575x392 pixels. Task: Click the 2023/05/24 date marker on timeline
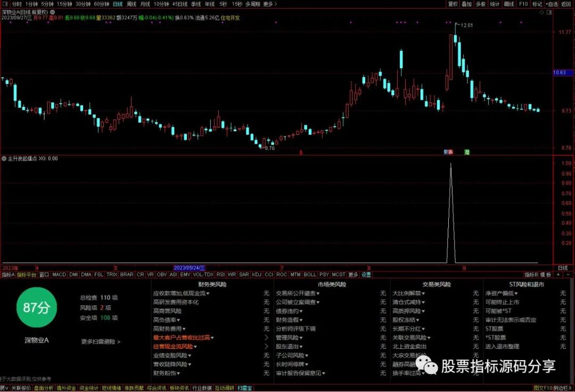pyautogui.click(x=189, y=268)
